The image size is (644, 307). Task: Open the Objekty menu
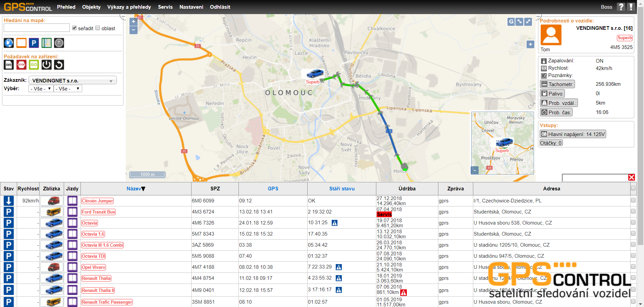[91, 7]
